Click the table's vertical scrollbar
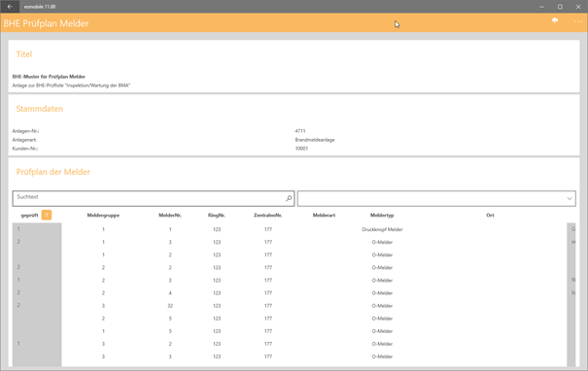 coord(571,294)
